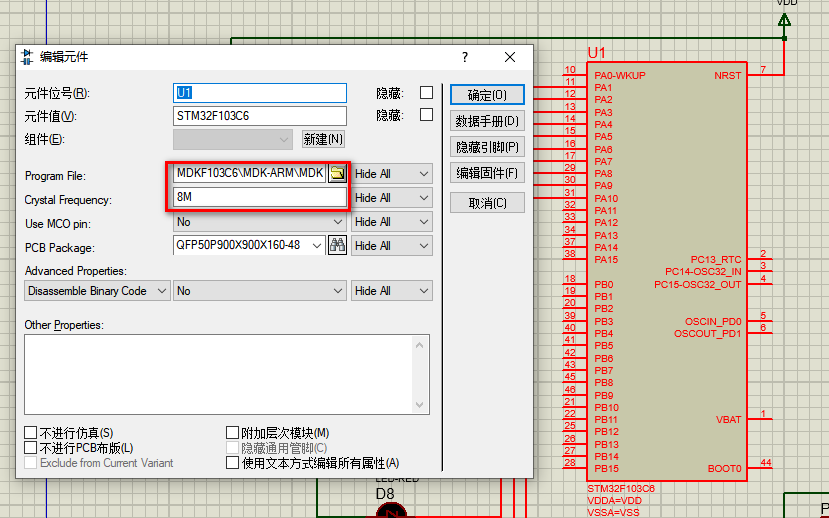The width and height of the screenshot is (829, 518).
Task: Open Crystal Frequency Hide All dropdown
Action: coord(392,198)
